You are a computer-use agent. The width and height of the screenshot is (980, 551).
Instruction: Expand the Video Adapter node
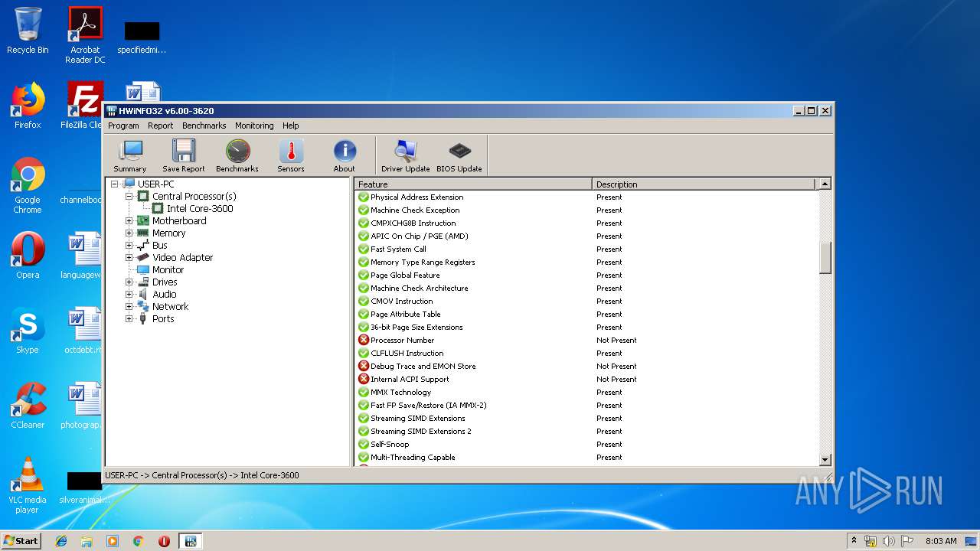point(129,258)
